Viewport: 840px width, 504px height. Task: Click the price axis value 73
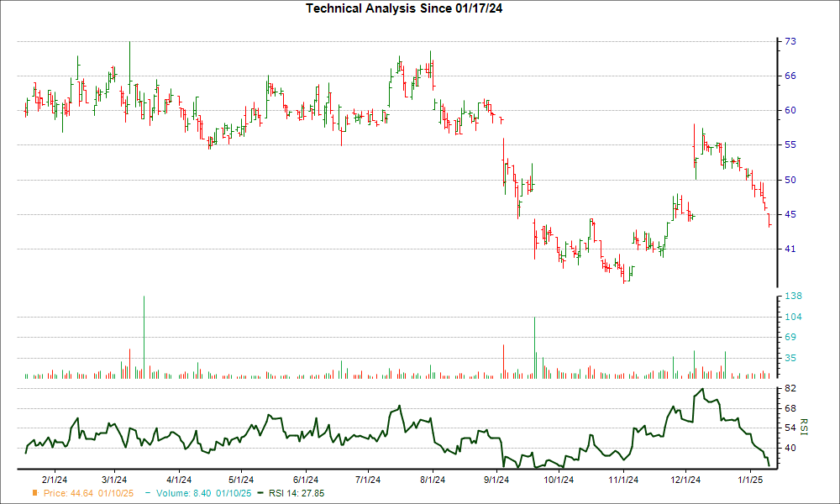[790, 41]
